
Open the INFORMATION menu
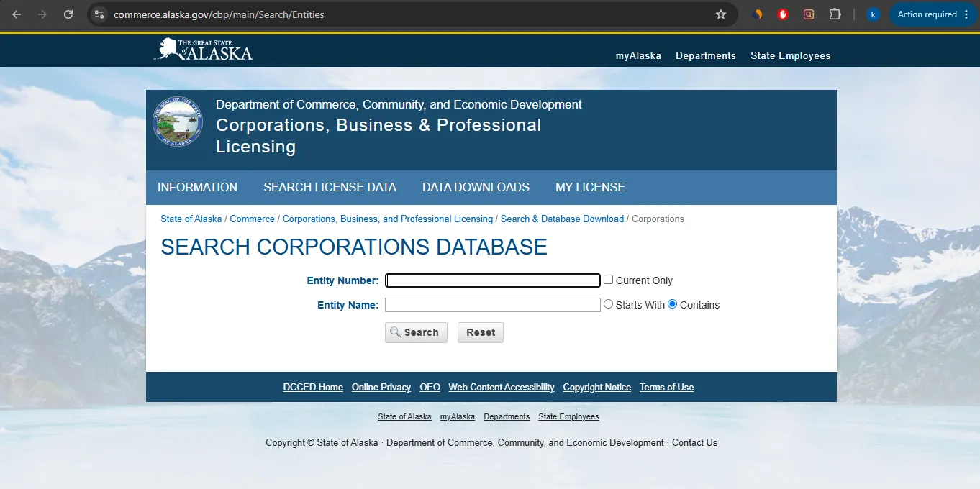pyautogui.click(x=197, y=187)
